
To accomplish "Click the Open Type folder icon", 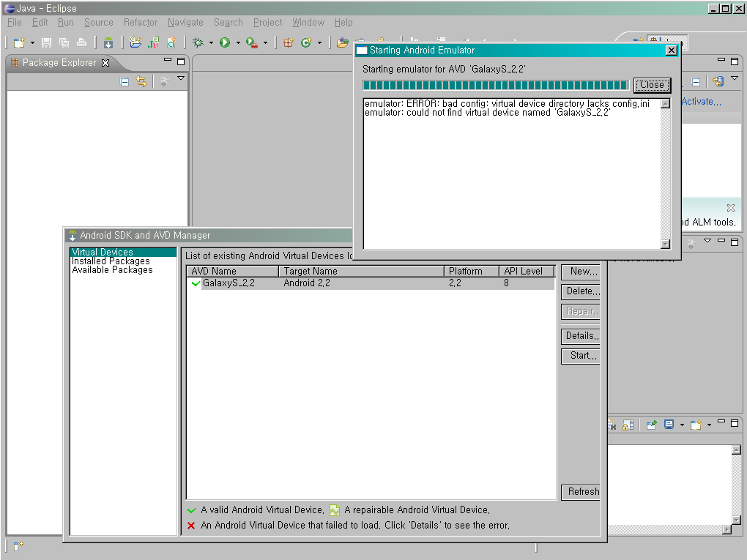I will point(343,43).
